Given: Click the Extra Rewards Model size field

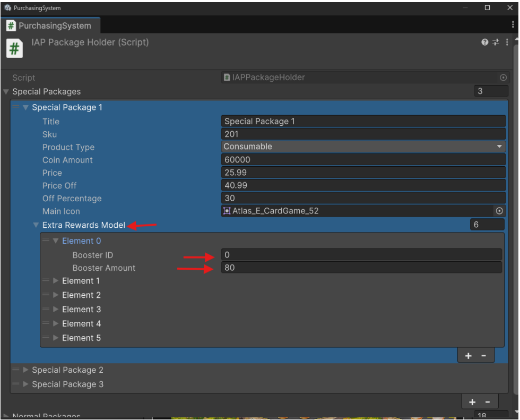Looking at the screenshot, I should tap(487, 225).
